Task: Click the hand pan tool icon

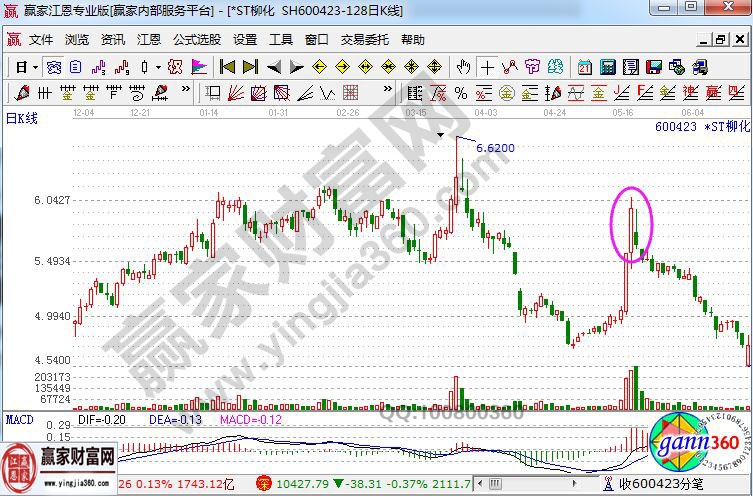Action: 463,67
